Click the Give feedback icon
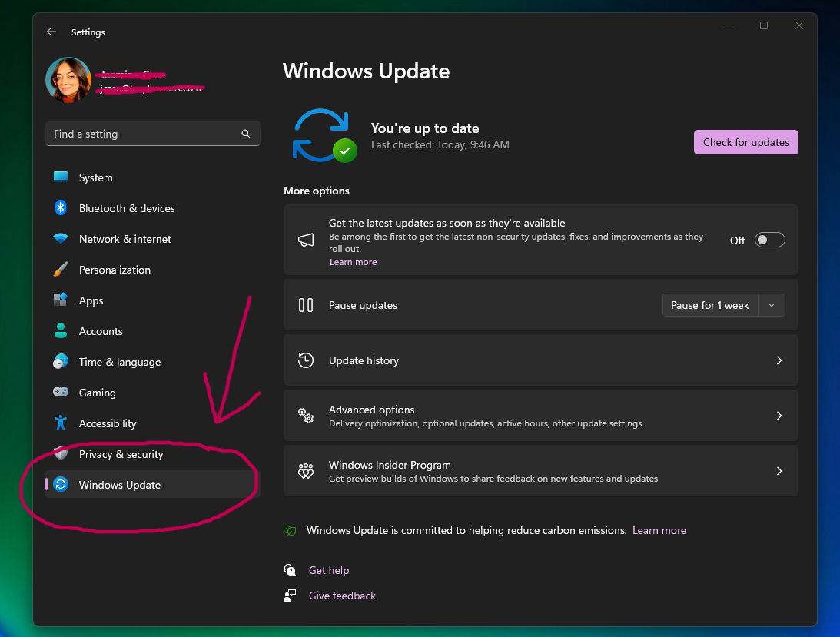The width and height of the screenshot is (840, 637). [290, 596]
